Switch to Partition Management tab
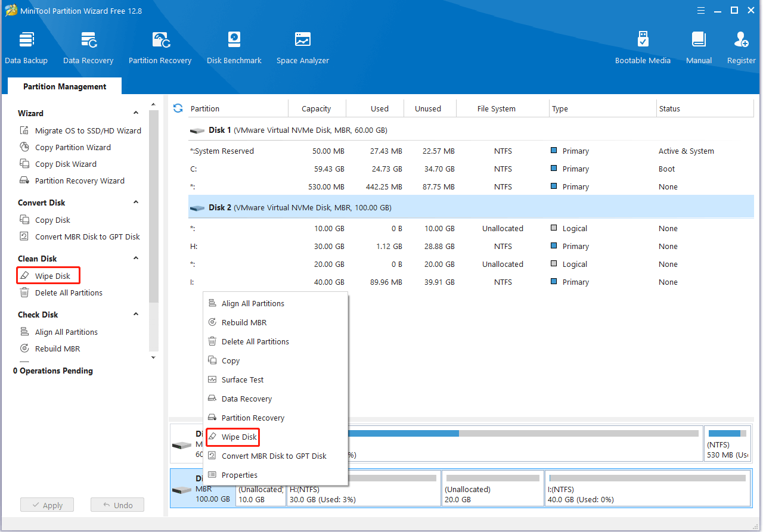This screenshot has width=763, height=532. coord(64,86)
